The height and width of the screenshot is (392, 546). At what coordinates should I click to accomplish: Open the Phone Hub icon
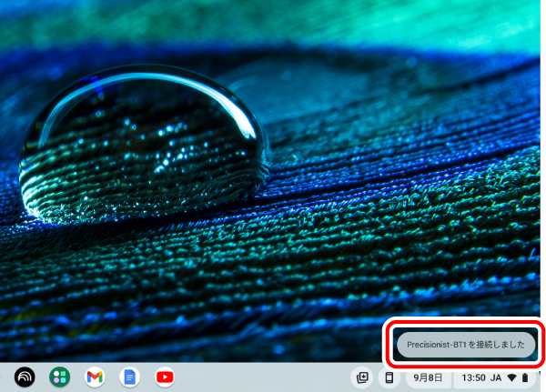pos(389,377)
